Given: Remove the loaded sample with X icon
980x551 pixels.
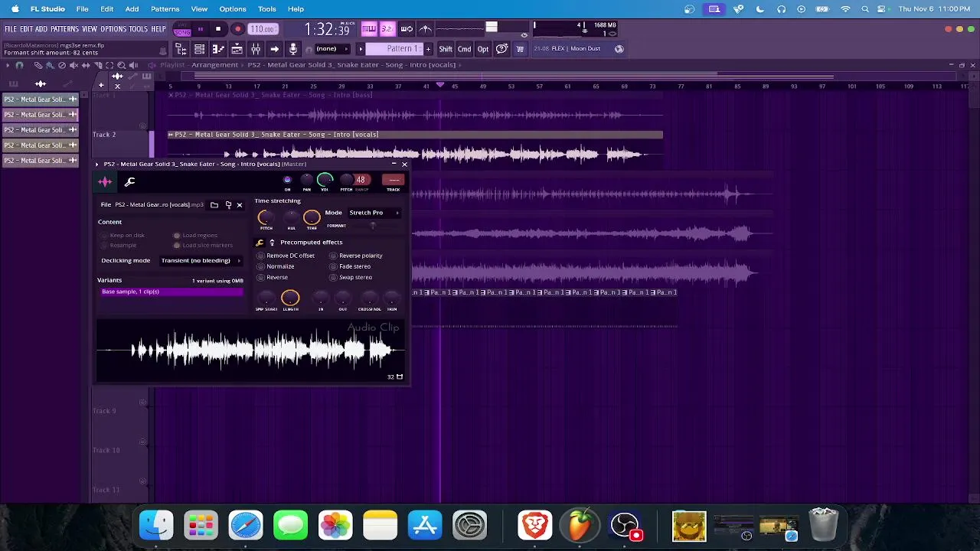Looking at the screenshot, I should pyautogui.click(x=239, y=205).
